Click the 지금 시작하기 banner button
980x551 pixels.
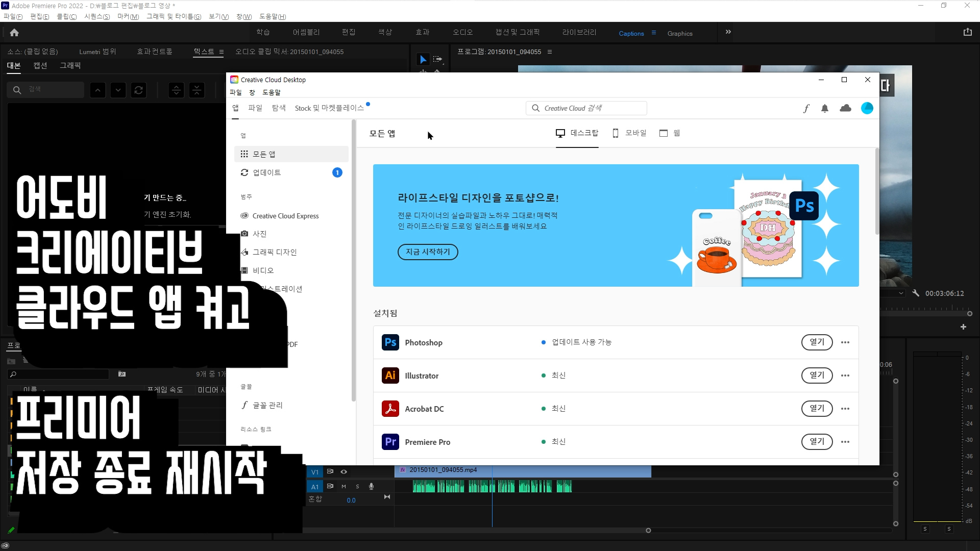click(428, 252)
